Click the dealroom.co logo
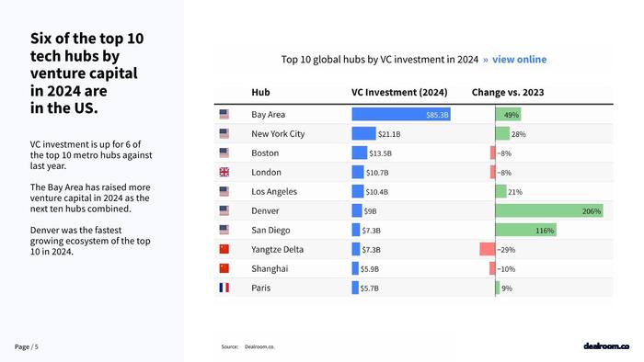This screenshot has width=644, height=362. pos(606,346)
